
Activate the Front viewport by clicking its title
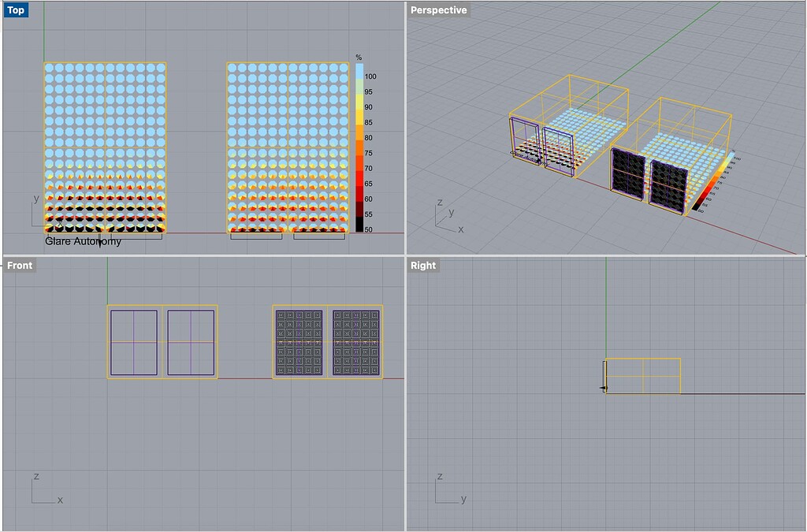coord(20,266)
